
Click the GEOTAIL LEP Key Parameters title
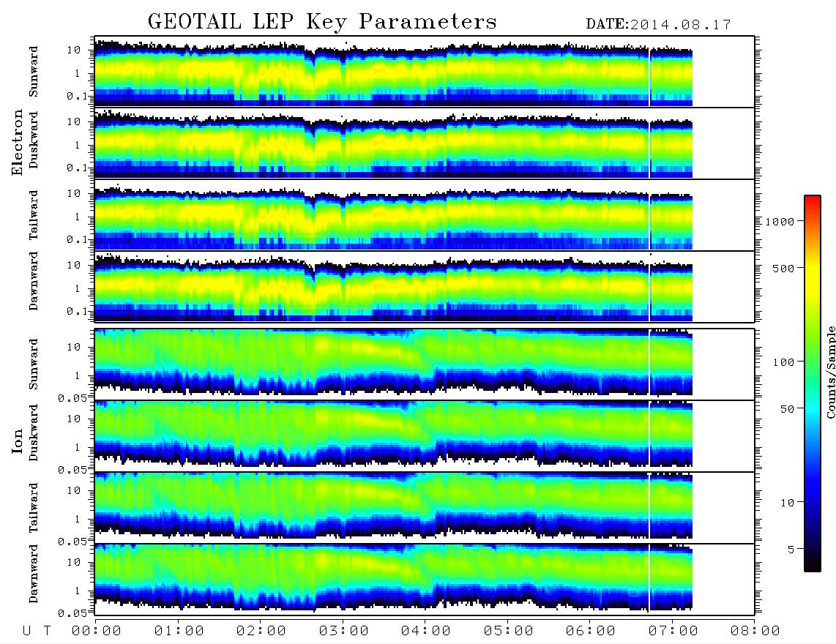point(322,22)
